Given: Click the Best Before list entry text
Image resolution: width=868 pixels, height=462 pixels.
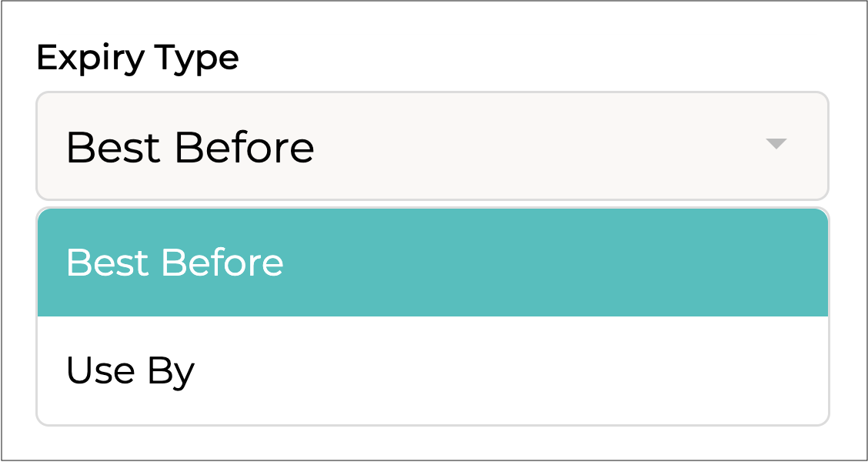Looking at the screenshot, I should point(175,263).
